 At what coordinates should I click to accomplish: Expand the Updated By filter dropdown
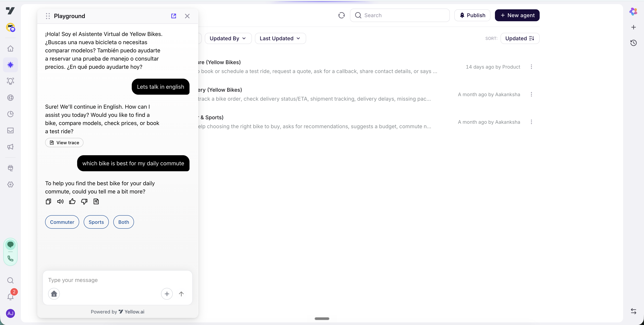[228, 39]
